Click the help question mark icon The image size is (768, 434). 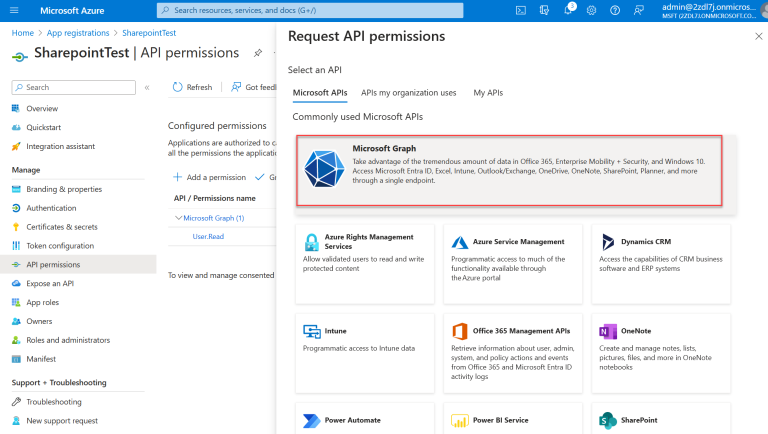tap(615, 10)
